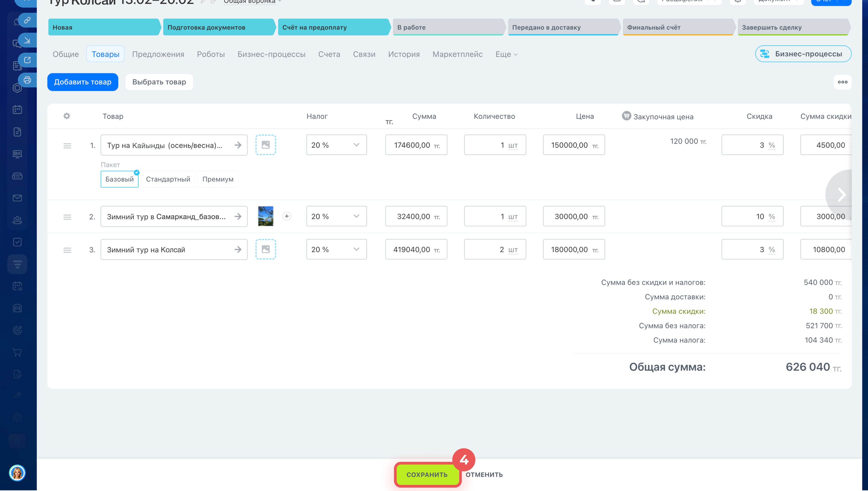Click the print icon in side panel

coord(27,80)
